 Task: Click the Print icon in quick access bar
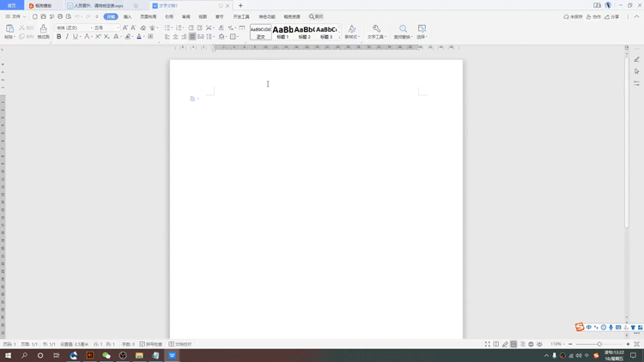60,16
